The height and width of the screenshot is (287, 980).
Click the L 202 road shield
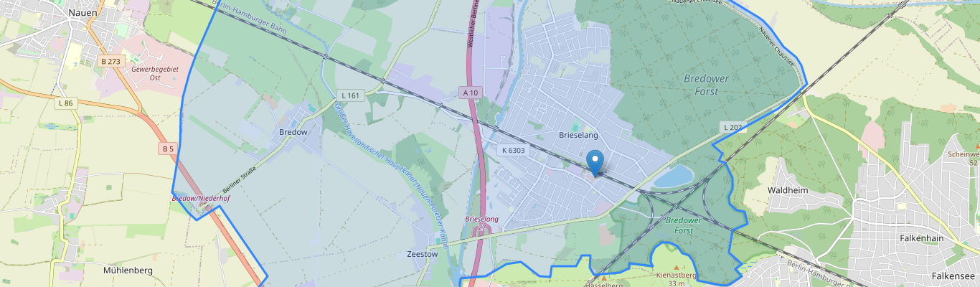pos(732,127)
